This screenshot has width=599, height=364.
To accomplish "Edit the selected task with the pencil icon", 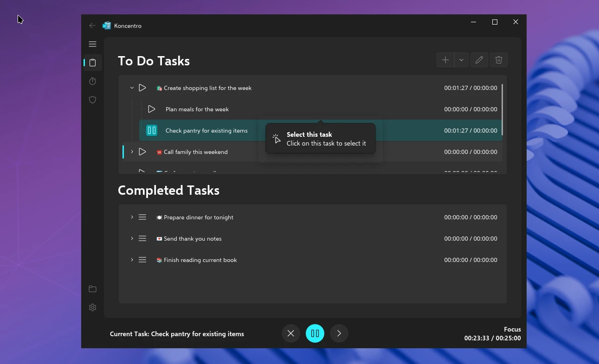I will coord(479,60).
